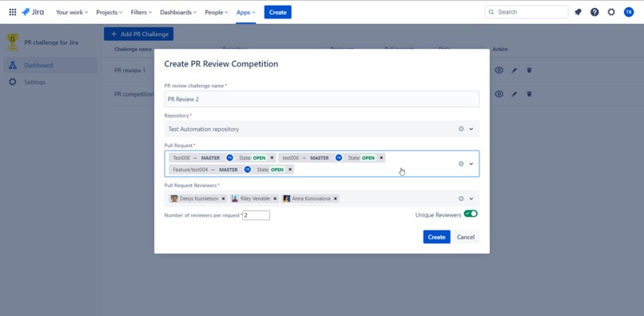The image size is (644, 316).
Task: Open the help question mark icon
Action: coord(594,12)
